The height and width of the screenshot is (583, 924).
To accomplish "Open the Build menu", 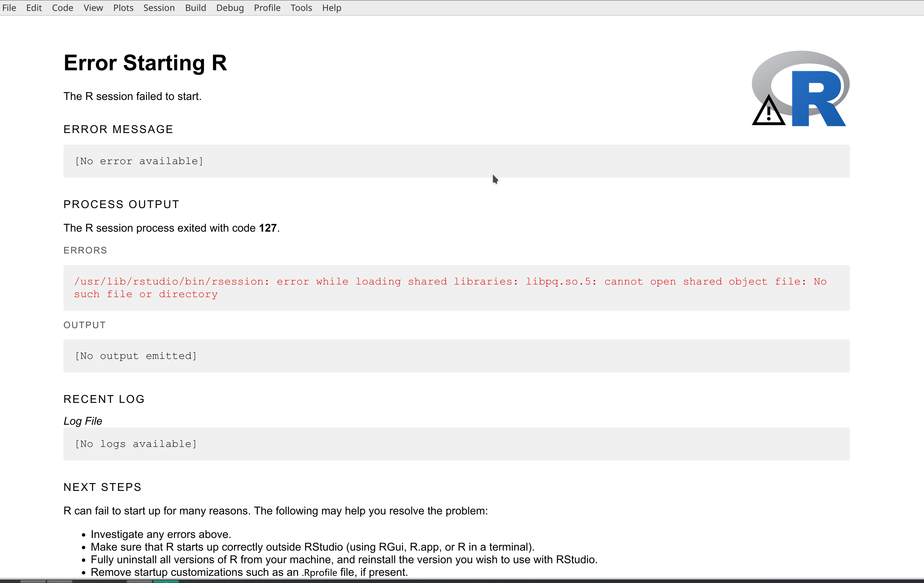I will pyautogui.click(x=195, y=8).
